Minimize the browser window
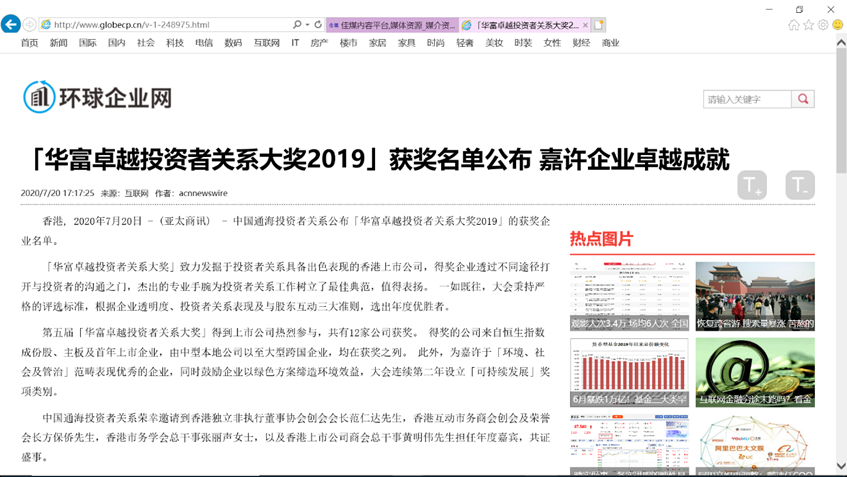The width and height of the screenshot is (847, 477). click(x=769, y=9)
